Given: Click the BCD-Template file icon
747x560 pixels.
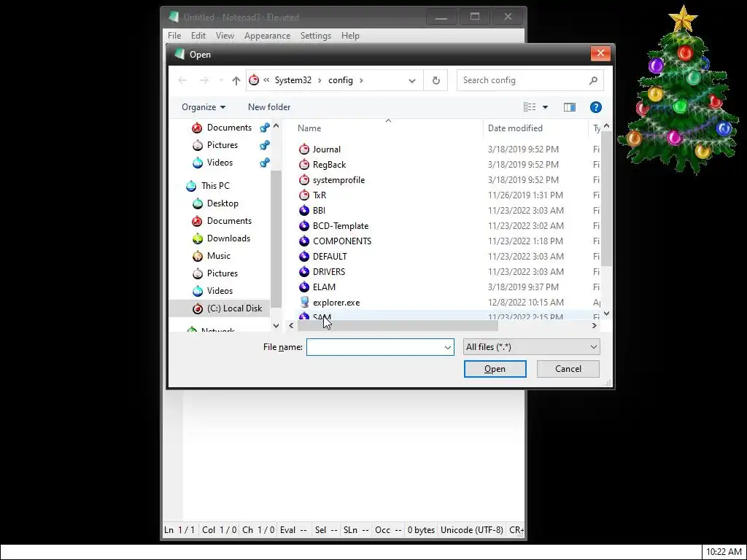Looking at the screenshot, I should click(304, 225).
